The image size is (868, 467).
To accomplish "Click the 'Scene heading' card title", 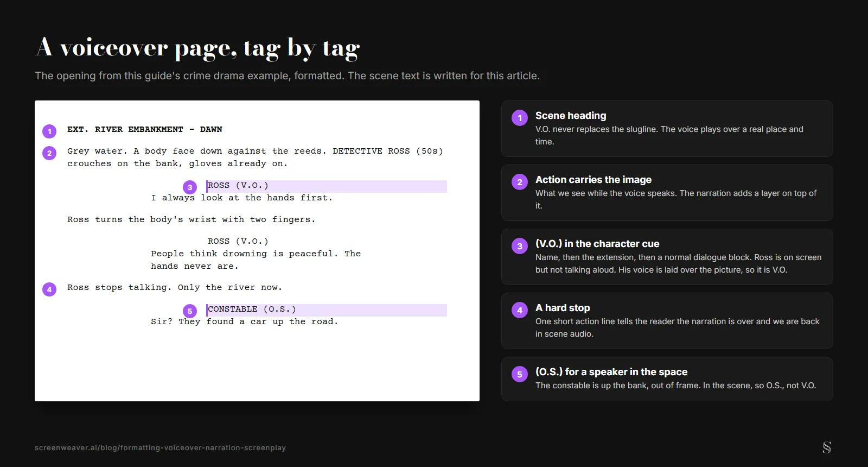I will [571, 116].
